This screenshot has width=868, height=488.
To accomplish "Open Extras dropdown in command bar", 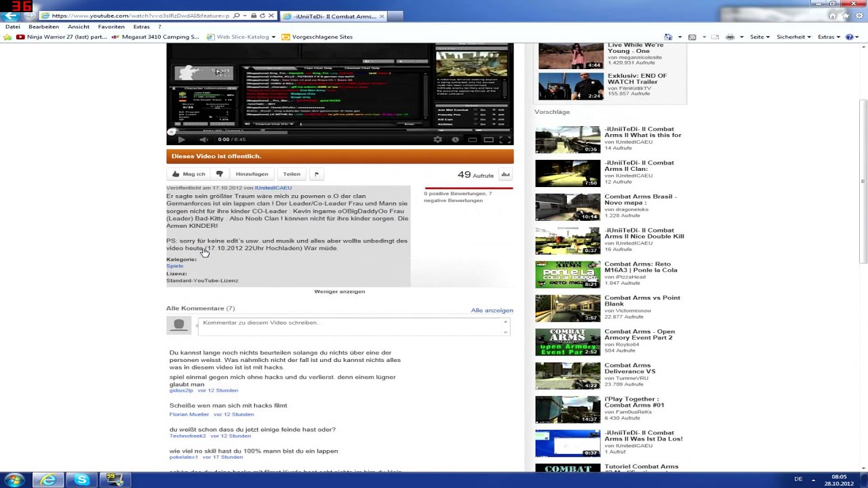I will click(x=829, y=37).
